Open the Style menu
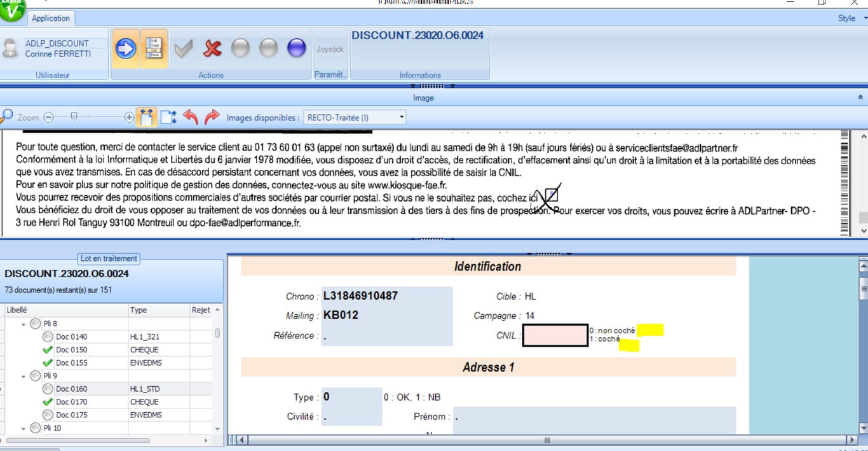 click(x=851, y=18)
